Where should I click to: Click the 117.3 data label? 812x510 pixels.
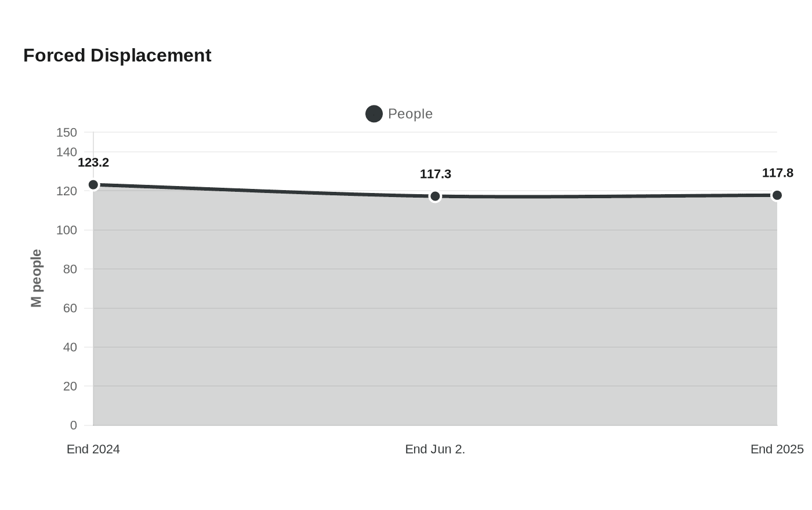click(436, 174)
